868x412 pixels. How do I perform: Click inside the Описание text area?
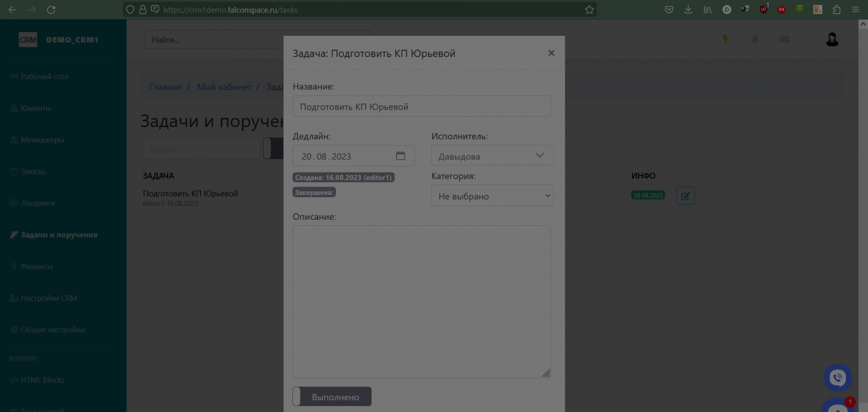(x=422, y=301)
